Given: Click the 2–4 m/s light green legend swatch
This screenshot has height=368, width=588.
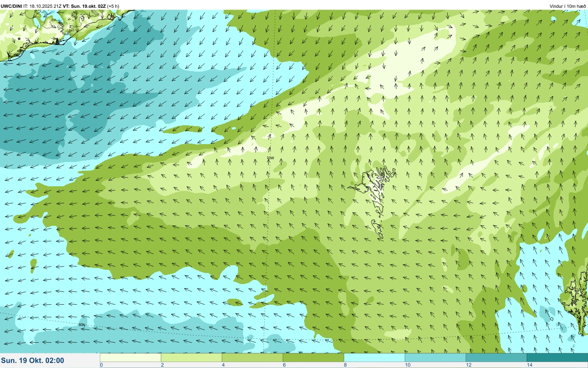Looking at the screenshot, I should coord(192,357).
